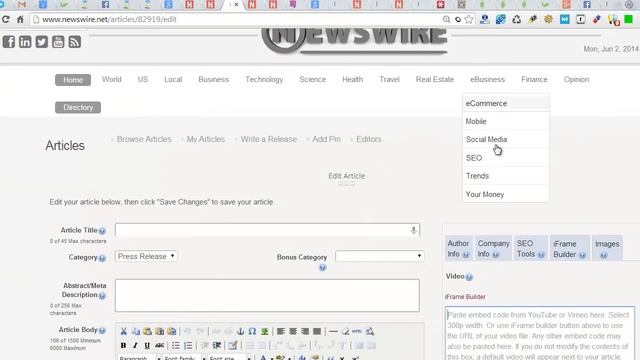
Task: Insert a numbered list
Action: point(188,346)
